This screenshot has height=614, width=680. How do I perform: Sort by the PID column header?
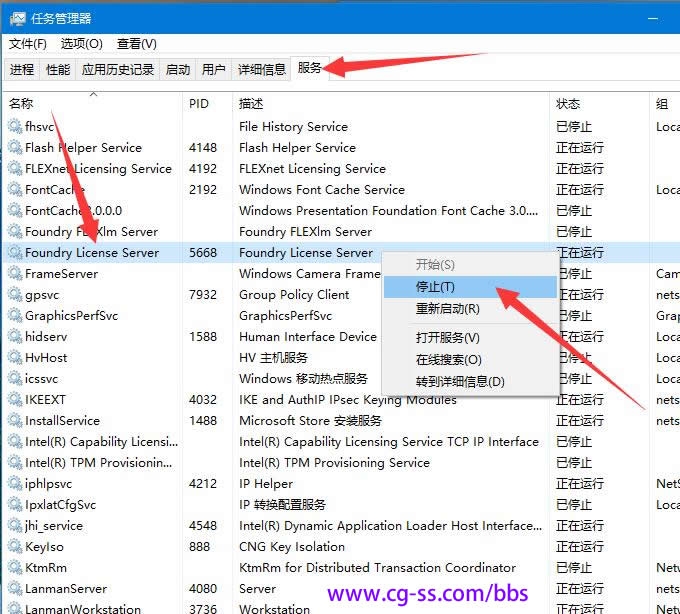click(198, 104)
